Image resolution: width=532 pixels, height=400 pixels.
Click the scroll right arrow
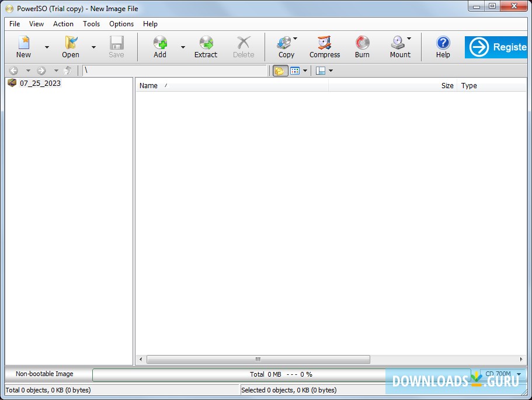pos(521,359)
